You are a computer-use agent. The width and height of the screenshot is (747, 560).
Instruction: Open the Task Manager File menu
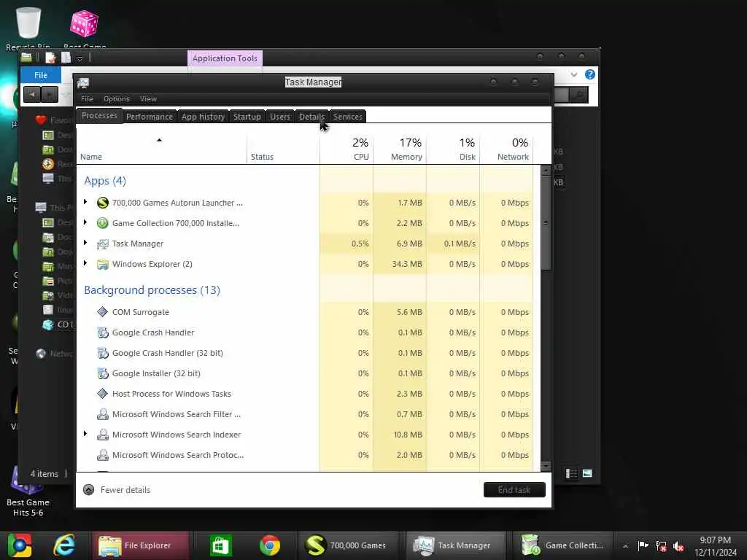(88, 99)
